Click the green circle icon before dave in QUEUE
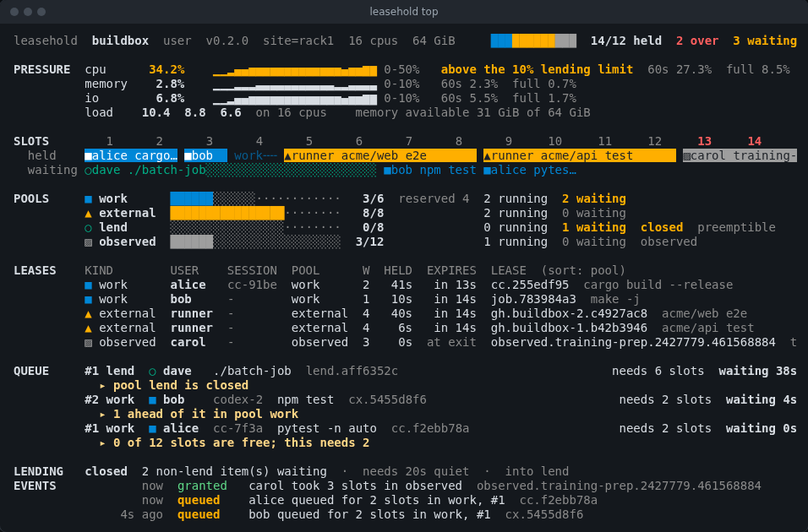 click(152, 372)
